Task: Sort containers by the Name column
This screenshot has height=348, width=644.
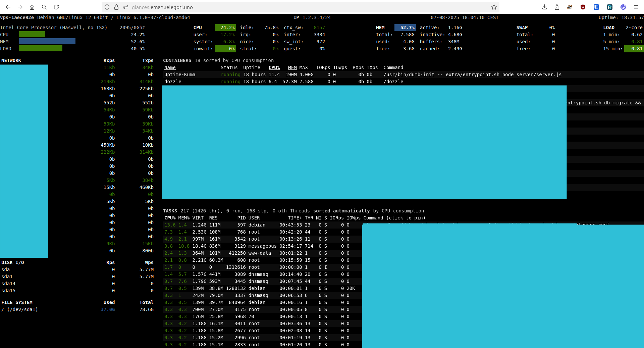Action: tap(170, 67)
